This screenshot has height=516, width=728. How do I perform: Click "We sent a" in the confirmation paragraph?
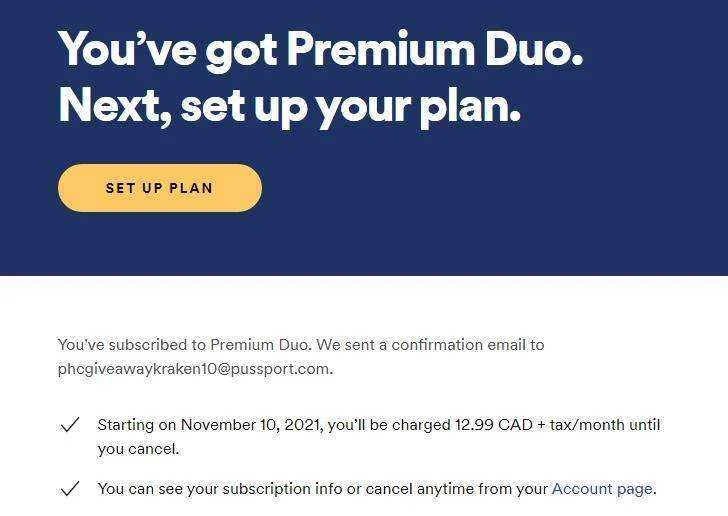point(351,345)
